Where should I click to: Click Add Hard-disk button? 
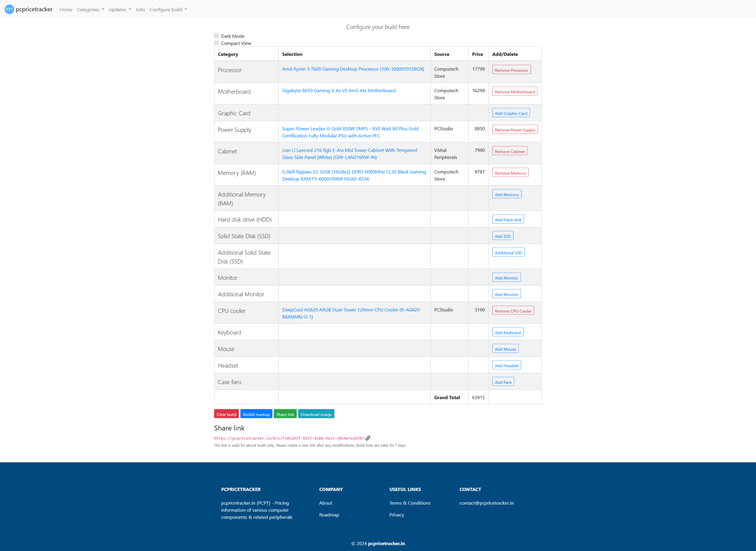[508, 219]
